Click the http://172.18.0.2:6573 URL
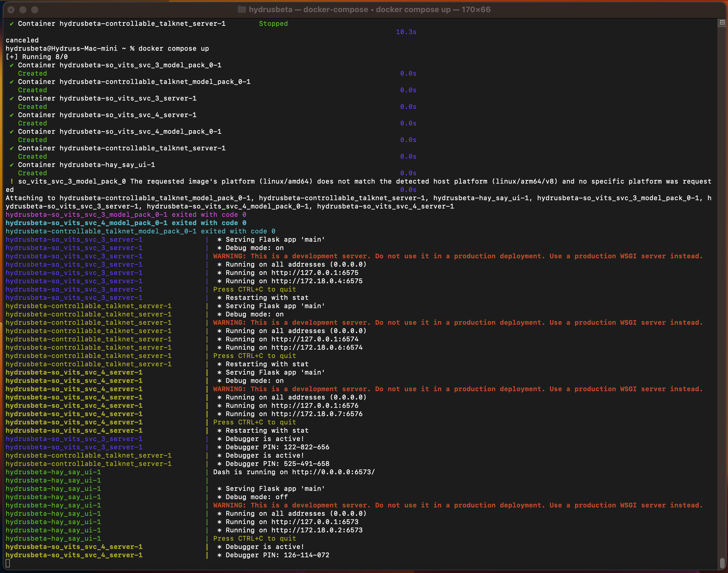Screen dimensions: 728x573 pyautogui.click(x=317, y=530)
